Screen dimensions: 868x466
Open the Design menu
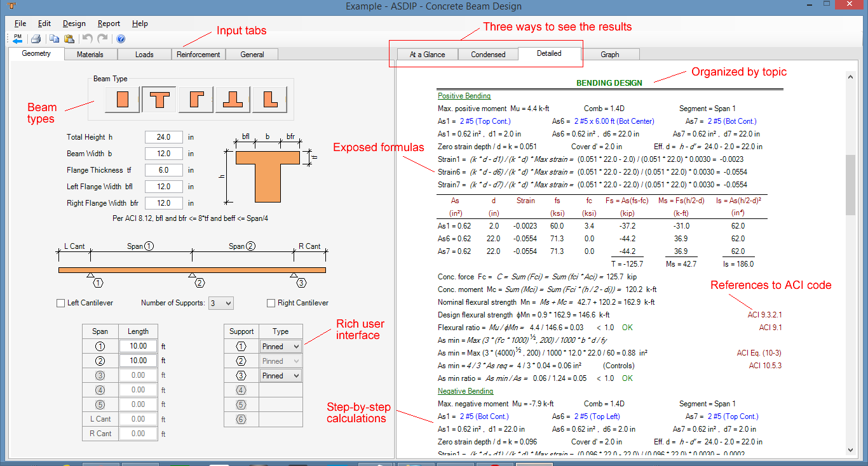click(x=74, y=23)
